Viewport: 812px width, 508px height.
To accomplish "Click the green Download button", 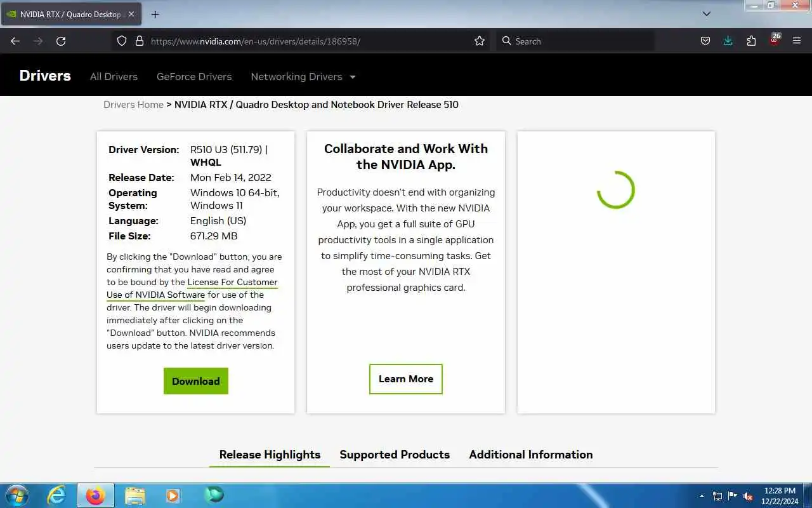I will (x=196, y=381).
